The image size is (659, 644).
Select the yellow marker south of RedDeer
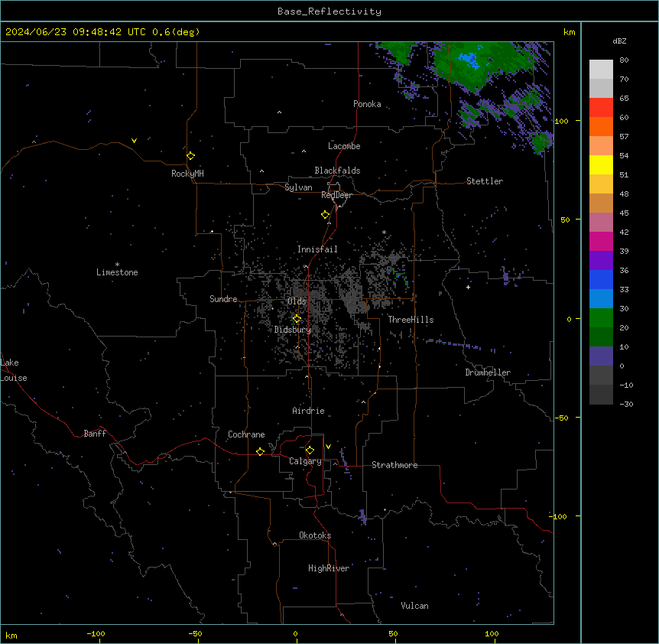point(325,214)
